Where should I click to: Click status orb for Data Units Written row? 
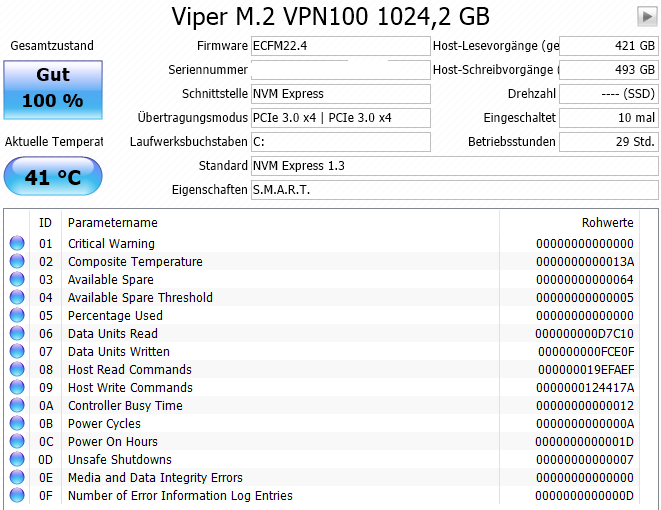[x=17, y=352]
